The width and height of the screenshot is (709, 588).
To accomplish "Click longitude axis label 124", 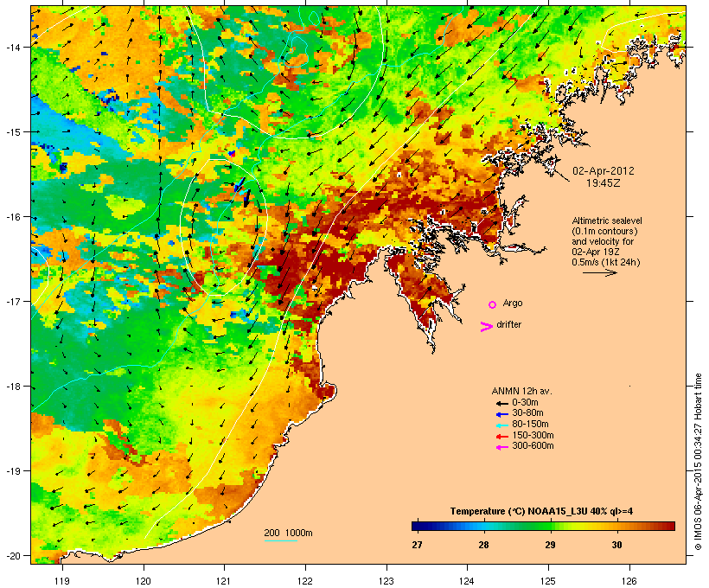I will [x=467, y=581].
